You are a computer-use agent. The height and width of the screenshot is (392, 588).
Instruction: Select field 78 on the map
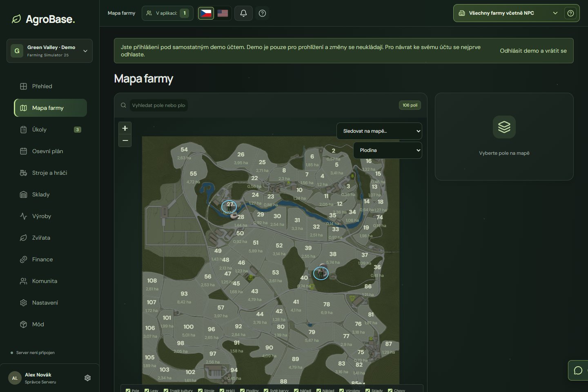click(x=327, y=304)
